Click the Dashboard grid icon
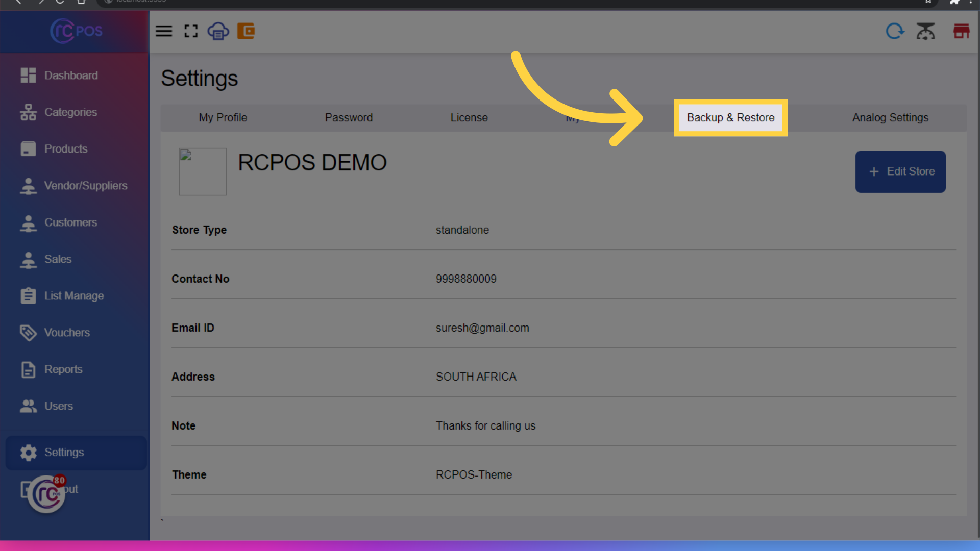980x551 pixels. 28,75
